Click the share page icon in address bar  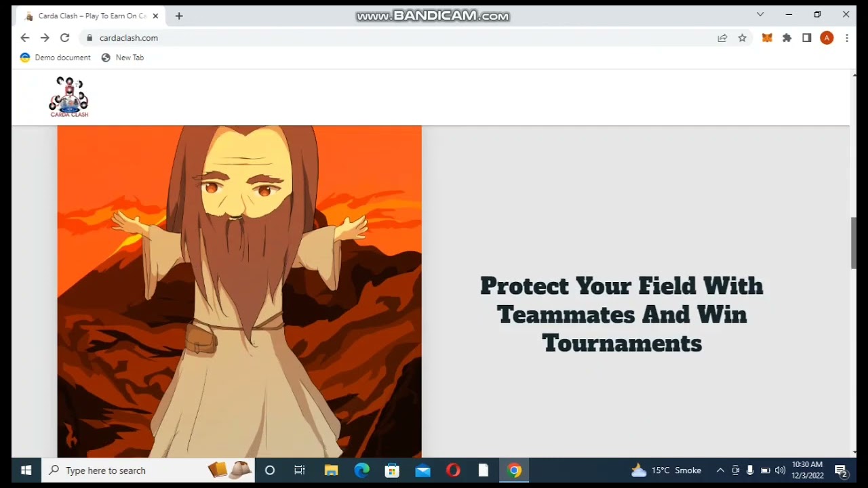(x=722, y=38)
